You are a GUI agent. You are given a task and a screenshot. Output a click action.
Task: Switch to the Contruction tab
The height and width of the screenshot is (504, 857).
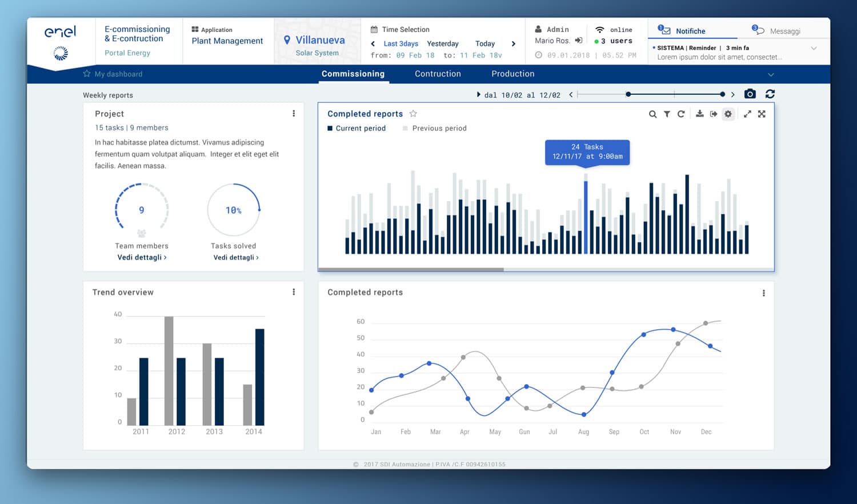pos(438,74)
